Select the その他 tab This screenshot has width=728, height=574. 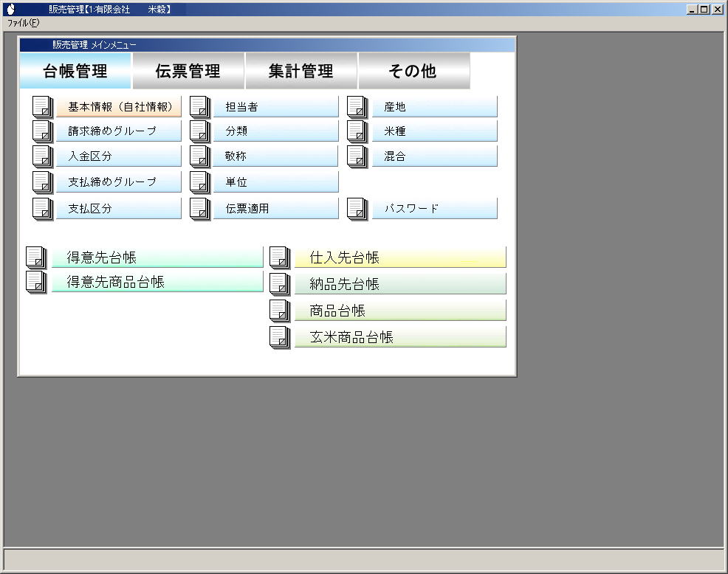click(413, 72)
